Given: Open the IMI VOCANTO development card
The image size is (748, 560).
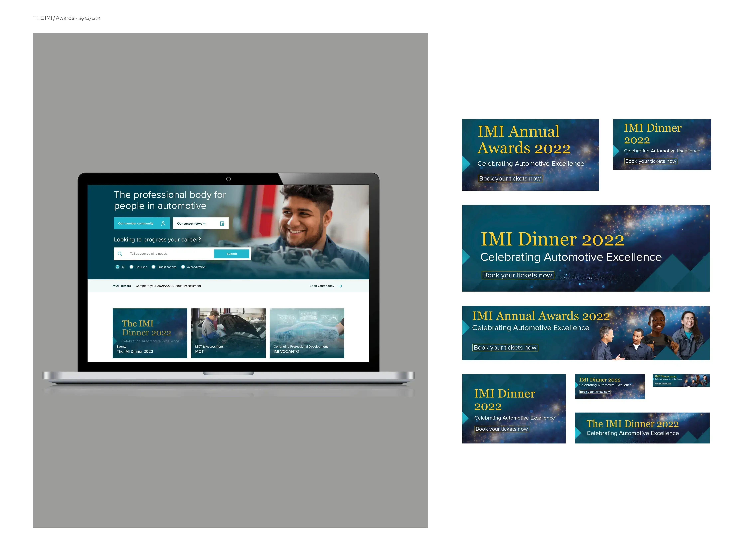Looking at the screenshot, I should [307, 333].
